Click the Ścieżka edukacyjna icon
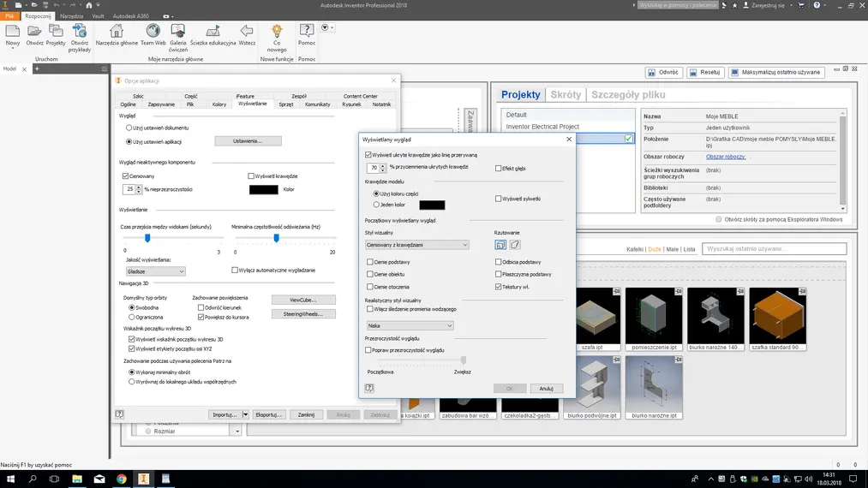The height and width of the screenshot is (488, 868). click(213, 33)
